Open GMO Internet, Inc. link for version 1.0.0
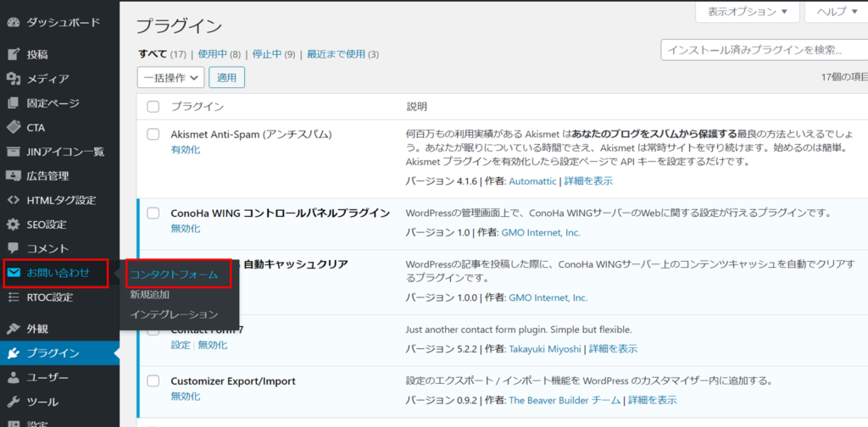The width and height of the screenshot is (868, 427). [x=548, y=298]
